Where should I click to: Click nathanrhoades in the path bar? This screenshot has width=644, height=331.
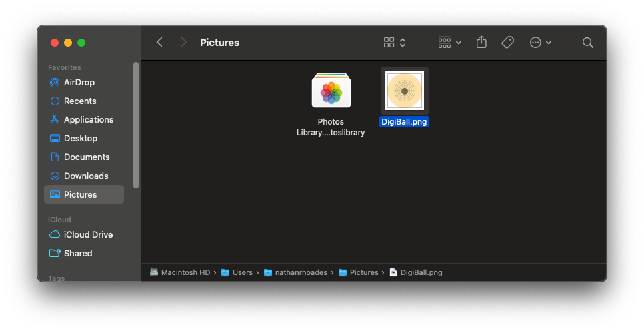pos(301,272)
